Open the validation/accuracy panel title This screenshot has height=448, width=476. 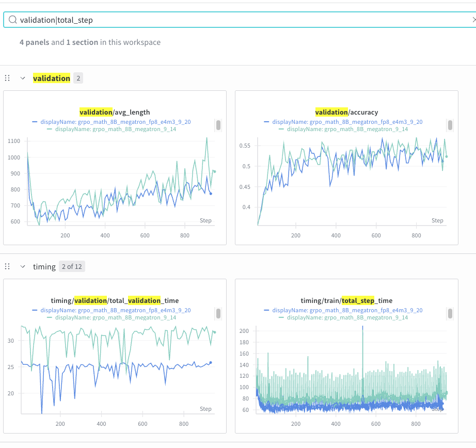click(346, 112)
